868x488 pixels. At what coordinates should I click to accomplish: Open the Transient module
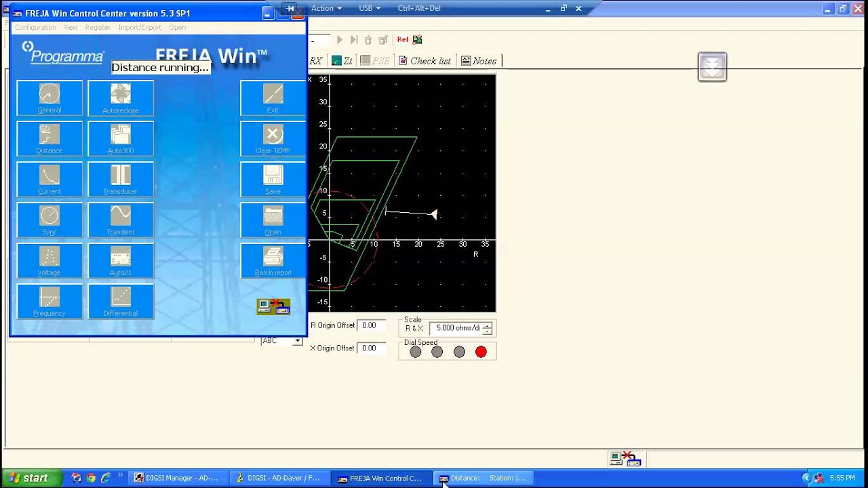pyautogui.click(x=121, y=220)
